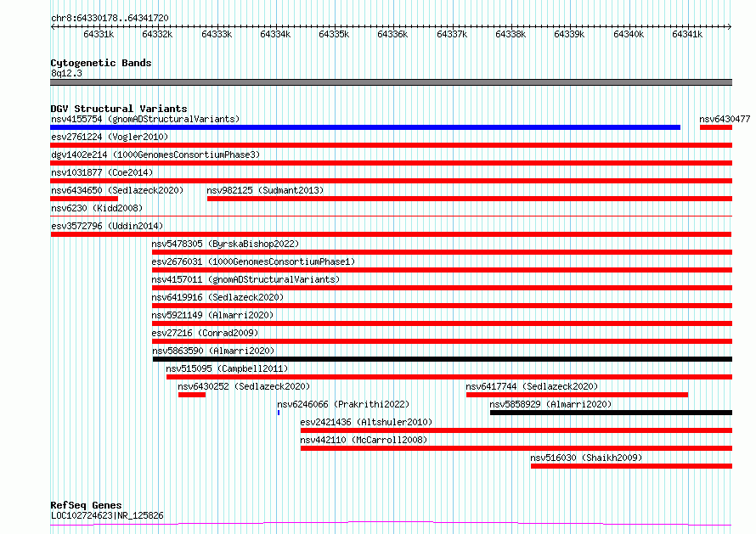Viewport: 756px width, 534px height.
Task: Open esv2421436 (Altshuler2010) variant
Action: [x=366, y=422]
